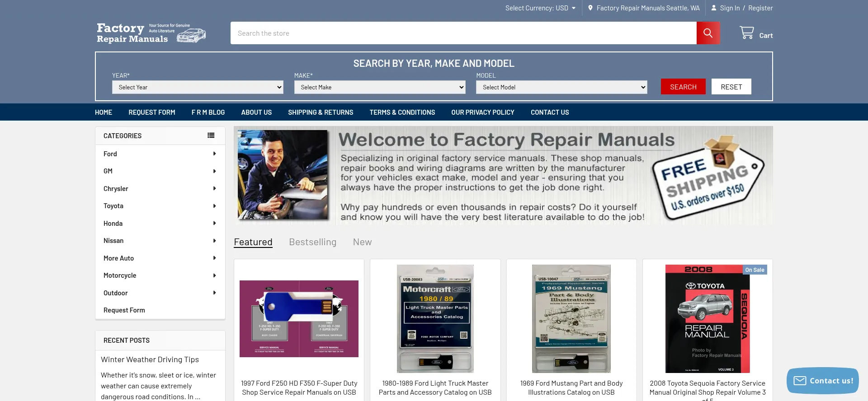This screenshot has width=868, height=401.
Task: Click the location pin icon near Seattle
Action: (x=590, y=8)
